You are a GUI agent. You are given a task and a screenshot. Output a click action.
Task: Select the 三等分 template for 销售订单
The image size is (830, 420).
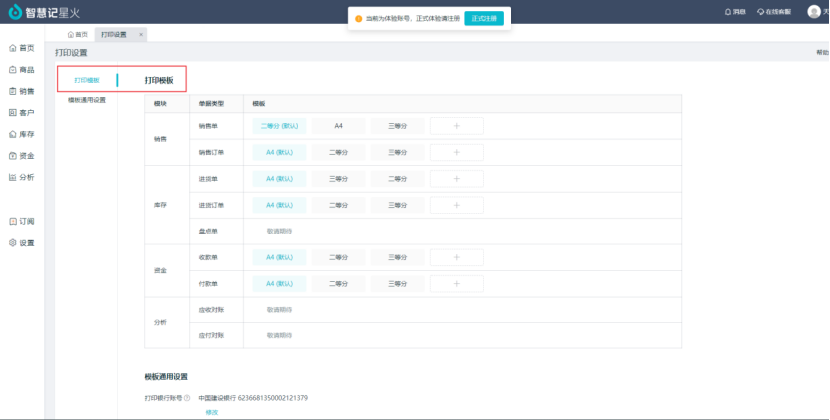click(398, 153)
